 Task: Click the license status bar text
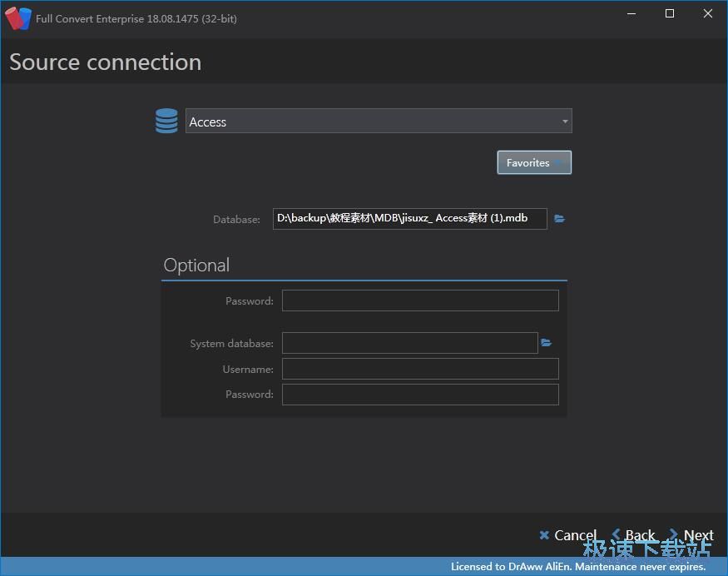tap(577, 567)
